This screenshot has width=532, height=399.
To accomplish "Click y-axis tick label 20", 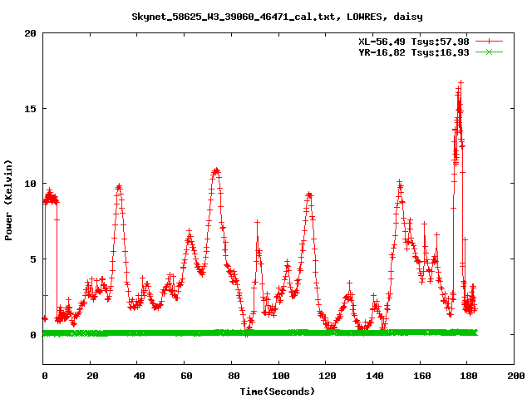I will (30, 33).
